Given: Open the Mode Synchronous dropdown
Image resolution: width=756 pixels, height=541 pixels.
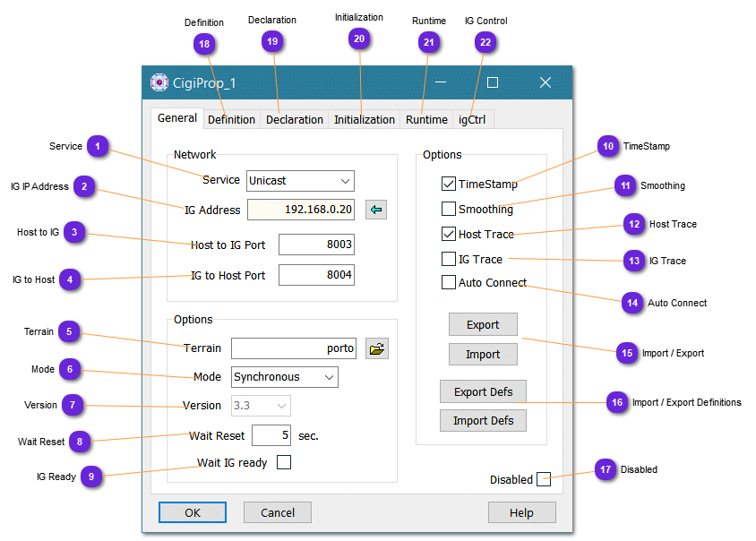Looking at the screenshot, I should [x=285, y=377].
